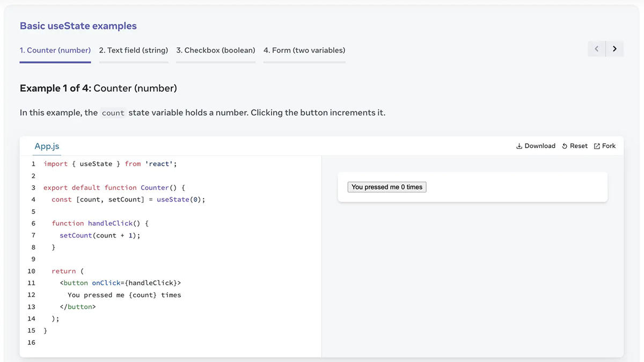Select the '1. Counter (number)' tab

(55, 50)
